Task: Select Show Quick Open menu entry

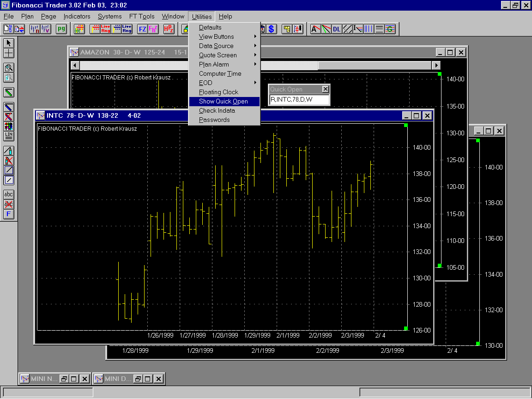Action: coord(224,101)
